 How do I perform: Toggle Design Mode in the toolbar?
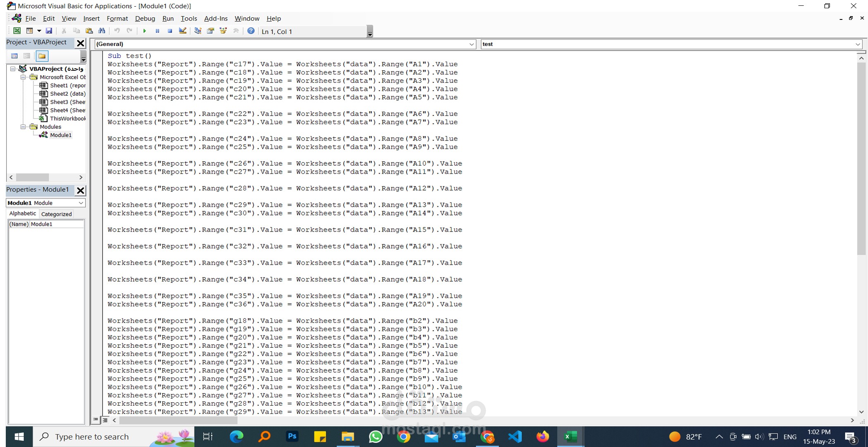(x=183, y=31)
